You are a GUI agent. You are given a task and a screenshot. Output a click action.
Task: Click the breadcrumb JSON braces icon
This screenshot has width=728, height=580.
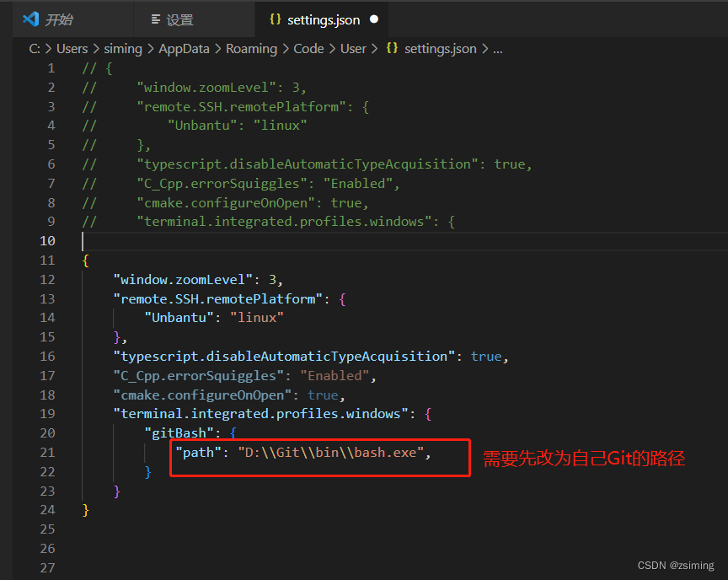point(392,48)
